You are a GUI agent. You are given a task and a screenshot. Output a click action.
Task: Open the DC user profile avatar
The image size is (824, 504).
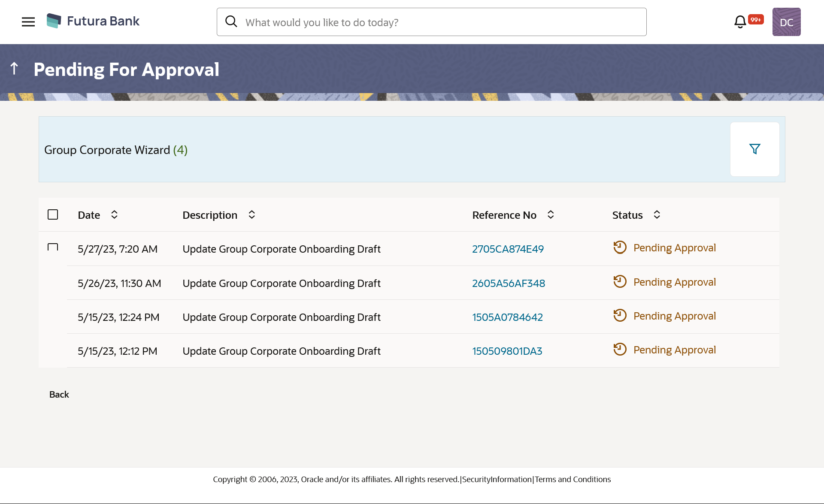(786, 22)
